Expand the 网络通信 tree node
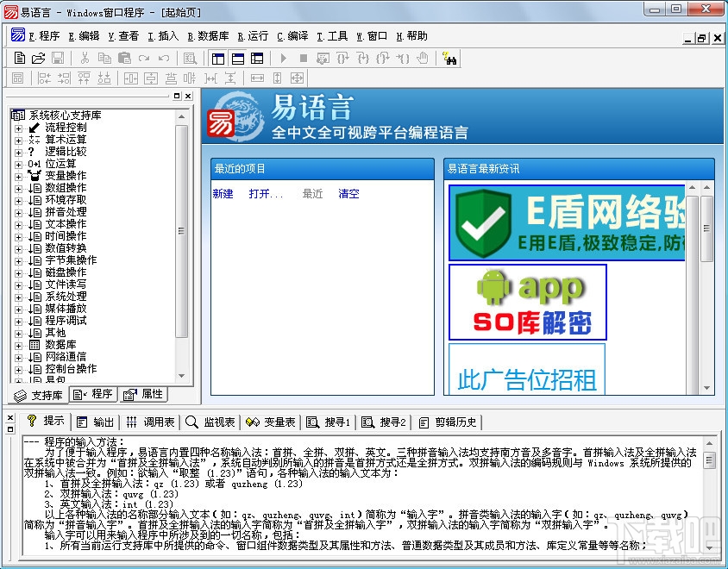Image resolution: width=728 pixels, height=569 pixels. pos(18,358)
